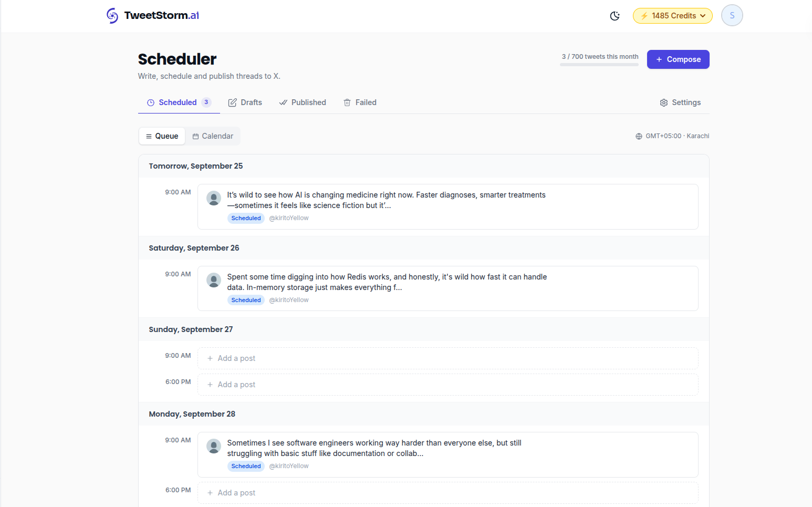
Task: Open the Published tab
Action: coord(302,102)
